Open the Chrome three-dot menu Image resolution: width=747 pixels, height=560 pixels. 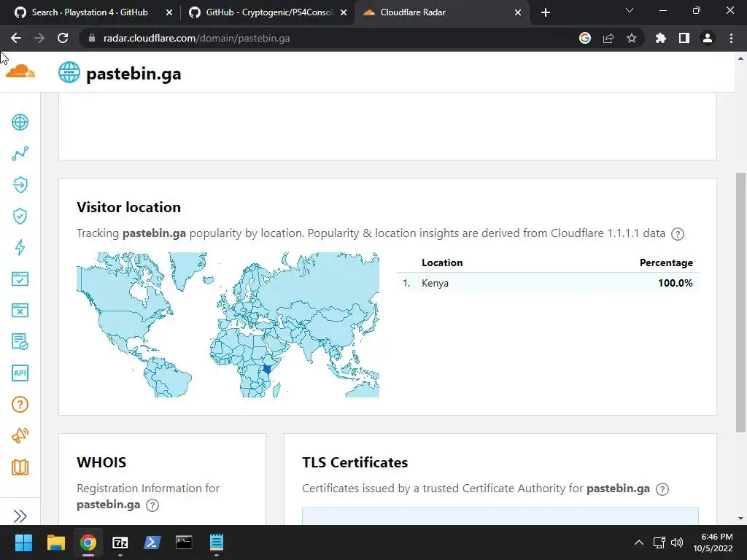pyautogui.click(x=731, y=38)
